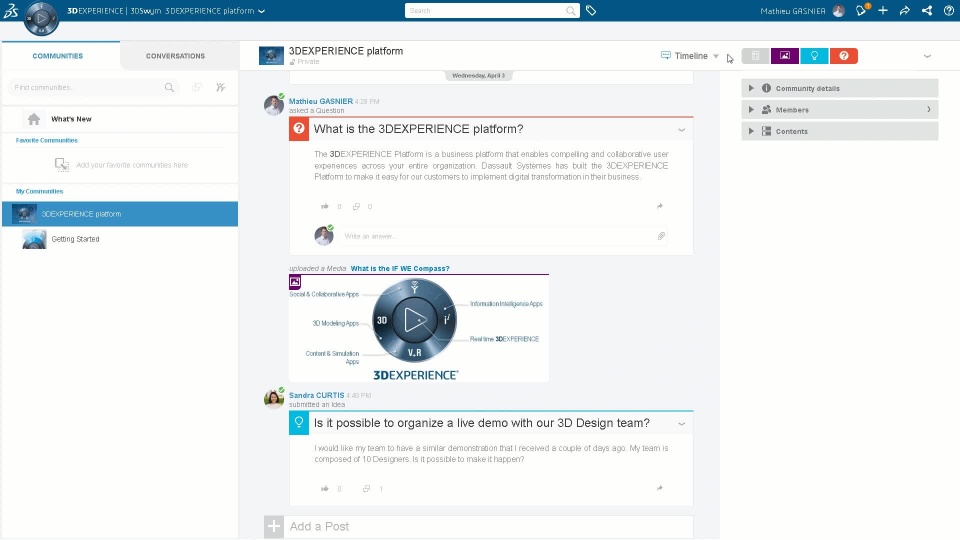The width and height of the screenshot is (960, 540).
Task: Share the 3DEXPERIENCE platform question post
Action: click(659, 206)
